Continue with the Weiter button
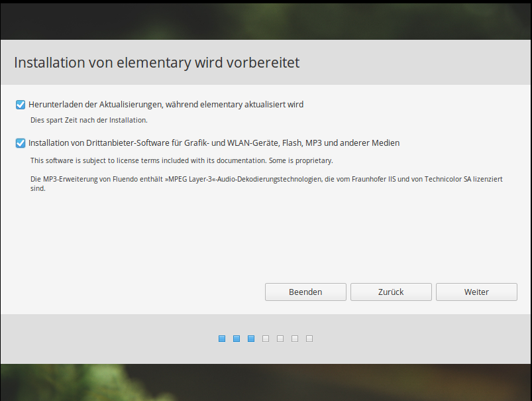532x401 pixels. (476, 292)
